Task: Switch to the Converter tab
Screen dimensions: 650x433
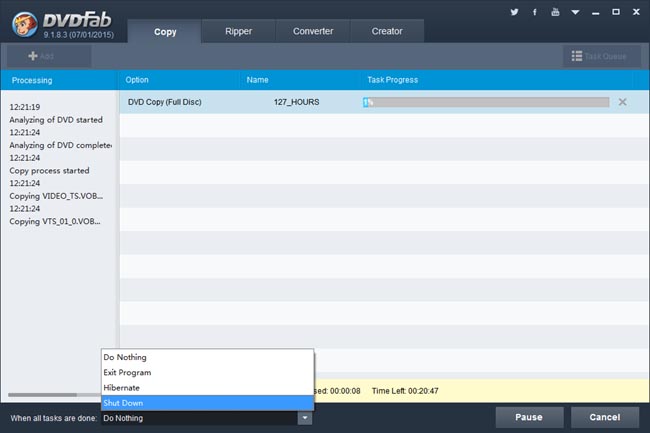Action: 313,31
